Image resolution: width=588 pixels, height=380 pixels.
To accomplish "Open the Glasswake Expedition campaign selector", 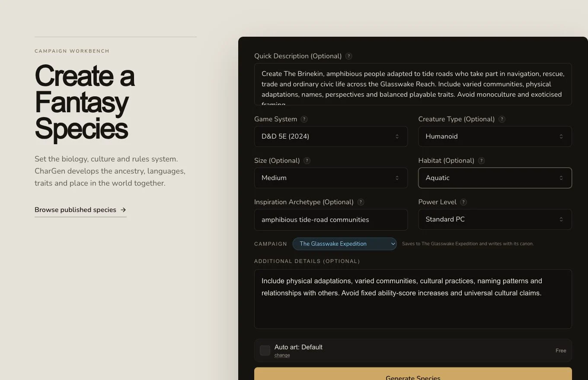I will (345, 244).
